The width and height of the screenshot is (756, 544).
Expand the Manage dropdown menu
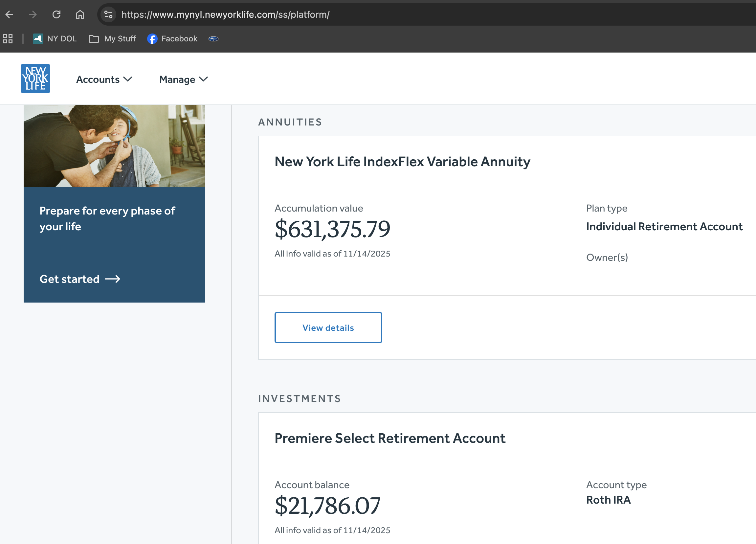pyautogui.click(x=183, y=79)
